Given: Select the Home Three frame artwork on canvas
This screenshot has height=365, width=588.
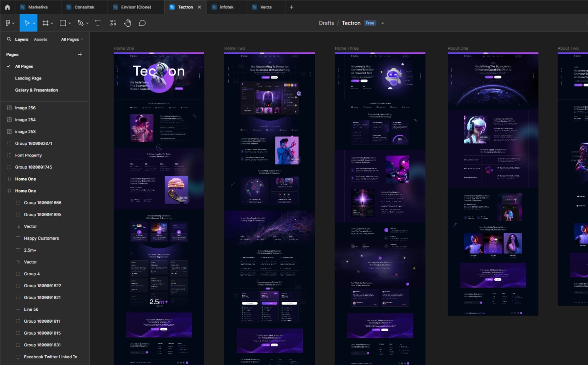Looking at the screenshot, I should [x=380, y=209].
